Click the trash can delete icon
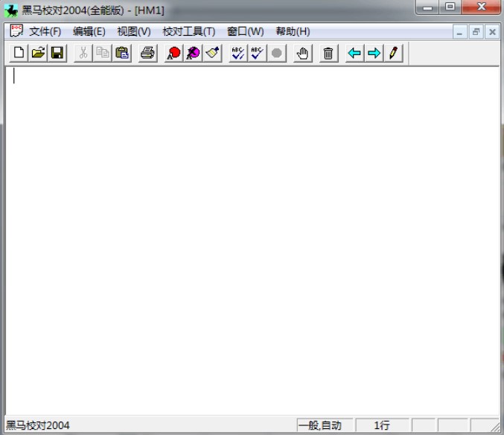Viewport: 504px width, 435px height. pyautogui.click(x=328, y=53)
